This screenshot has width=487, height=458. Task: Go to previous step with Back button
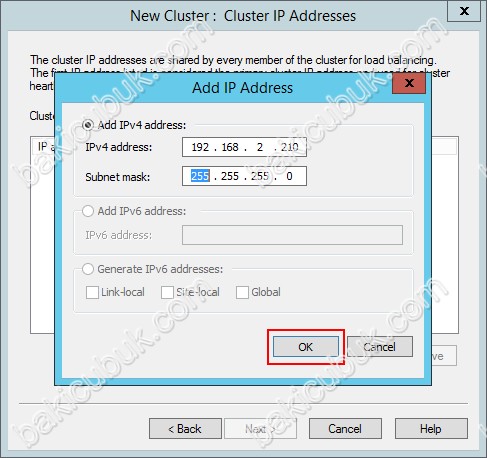point(185,429)
